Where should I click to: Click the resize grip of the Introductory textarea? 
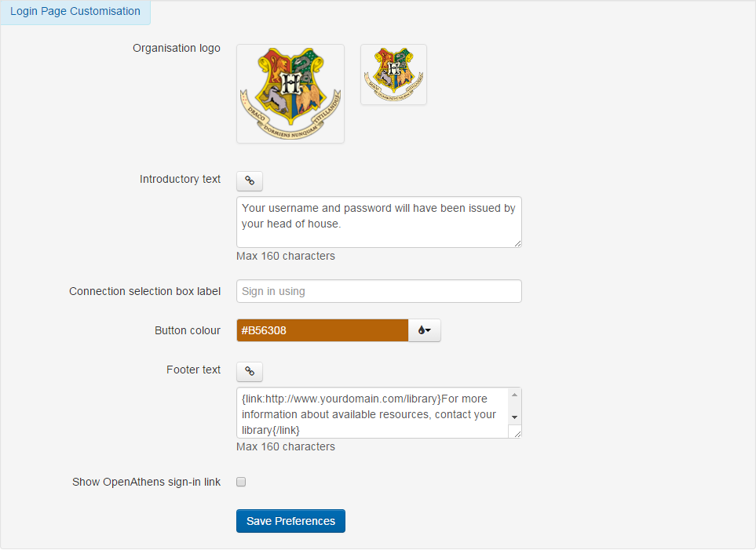(517, 245)
